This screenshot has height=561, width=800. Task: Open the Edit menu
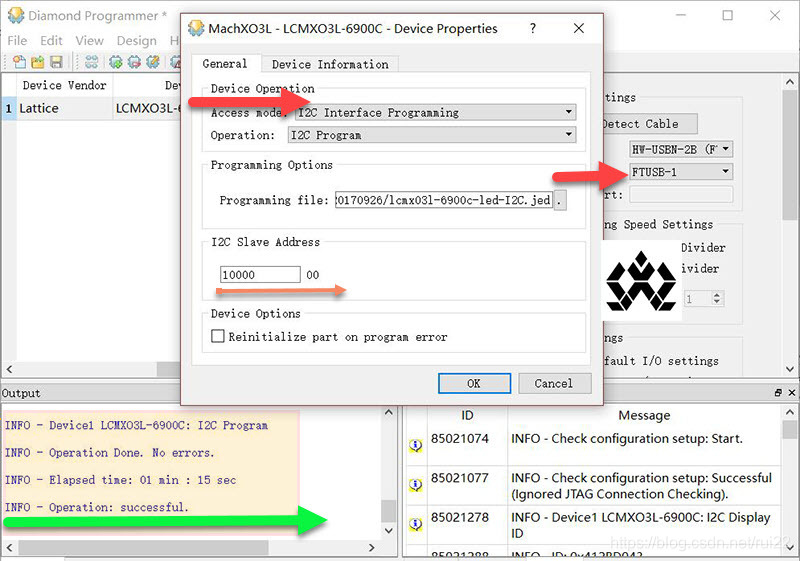(x=51, y=40)
